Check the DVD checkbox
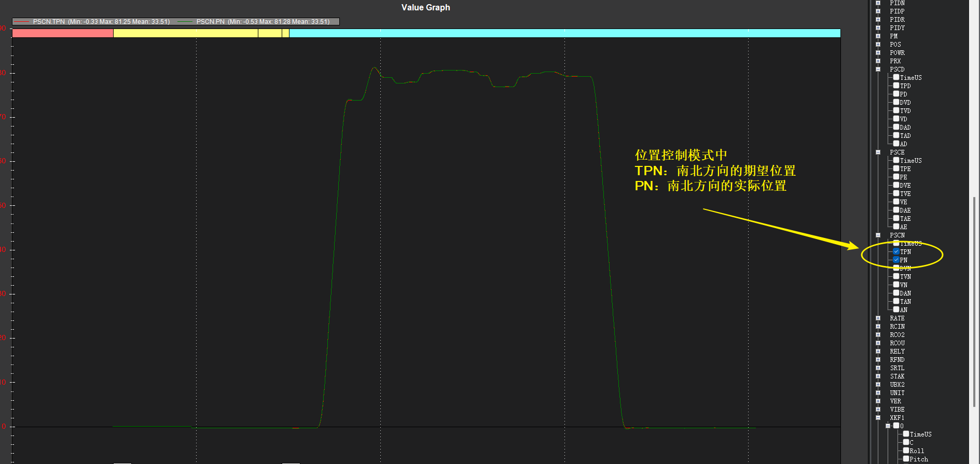Image resolution: width=980 pixels, height=464 pixels. (x=896, y=102)
